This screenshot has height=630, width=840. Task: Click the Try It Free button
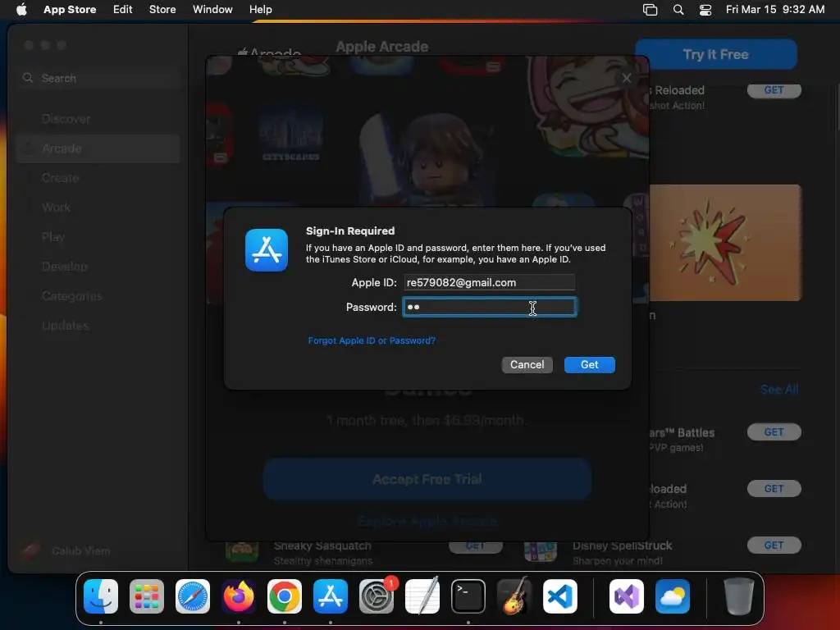click(715, 54)
